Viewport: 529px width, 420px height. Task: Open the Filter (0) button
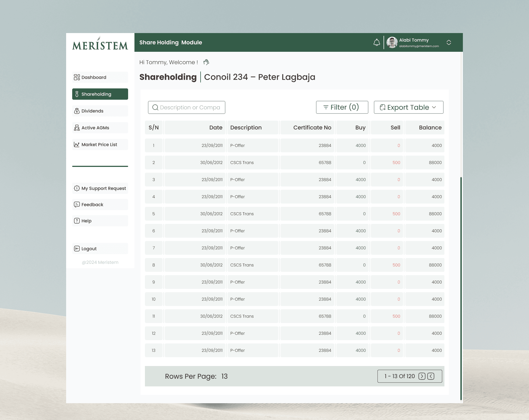[x=342, y=107]
